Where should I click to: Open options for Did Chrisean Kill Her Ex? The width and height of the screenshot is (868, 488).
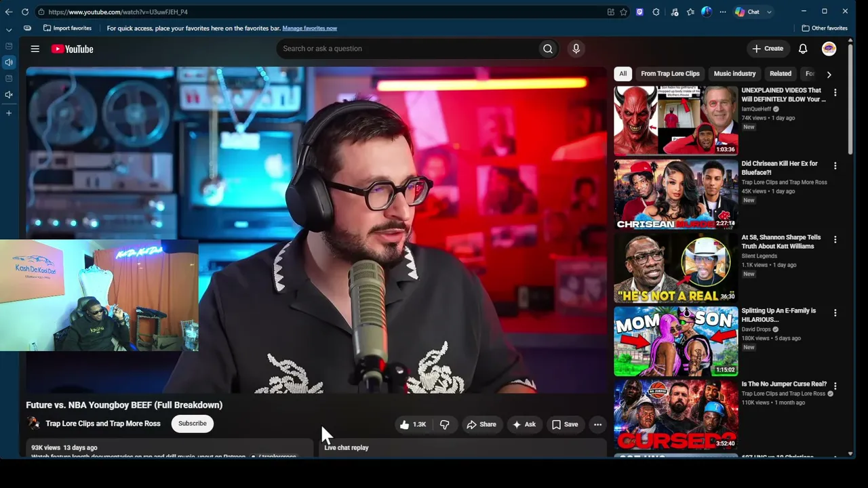pos(835,166)
